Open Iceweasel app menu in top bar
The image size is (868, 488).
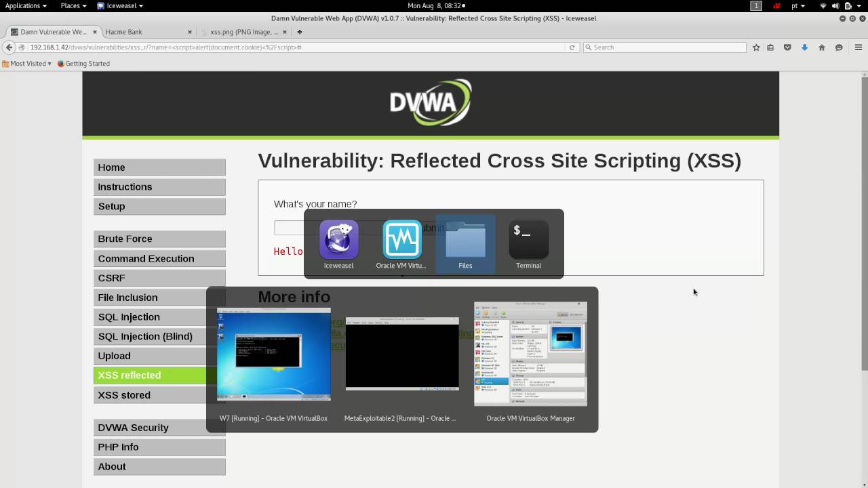click(x=119, y=5)
